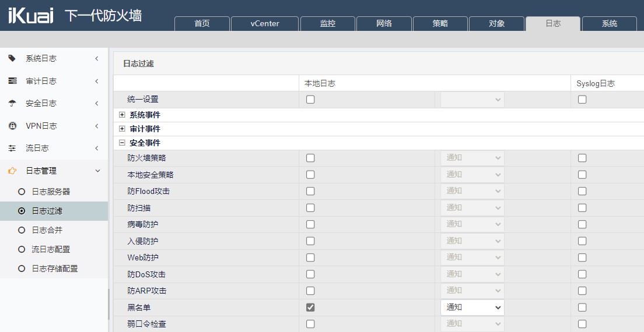Enable local log for 防Flood攻击
644x332 pixels.
pos(310,191)
